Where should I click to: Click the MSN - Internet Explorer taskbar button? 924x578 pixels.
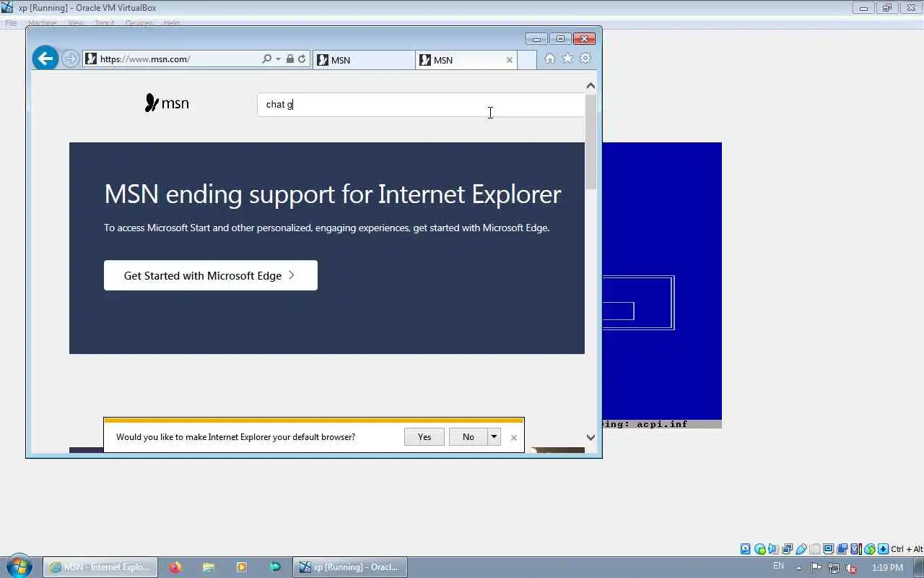pyautogui.click(x=100, y=567)
